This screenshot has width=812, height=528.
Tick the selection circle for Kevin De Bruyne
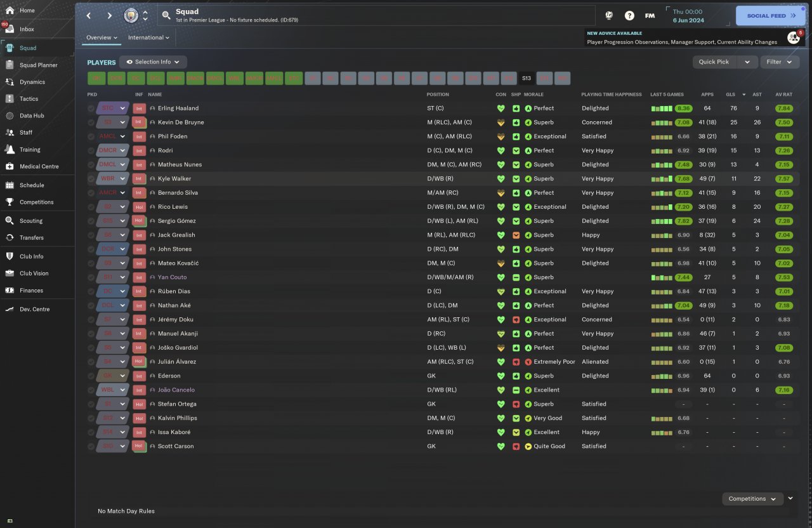pyautogui.click(x=91, y=122)
